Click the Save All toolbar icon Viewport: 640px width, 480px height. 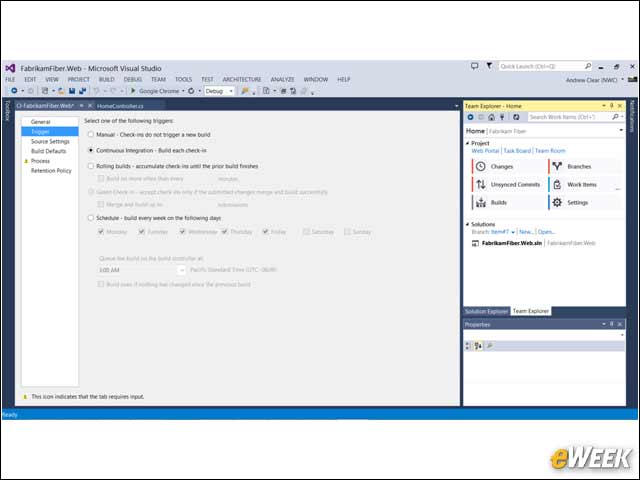click(x=82, y=91)
